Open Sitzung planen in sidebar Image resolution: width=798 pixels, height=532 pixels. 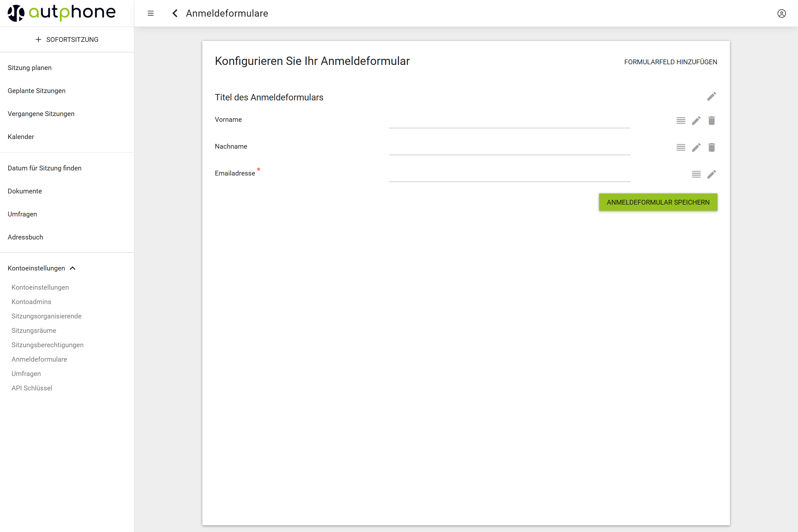click(29, 67)
